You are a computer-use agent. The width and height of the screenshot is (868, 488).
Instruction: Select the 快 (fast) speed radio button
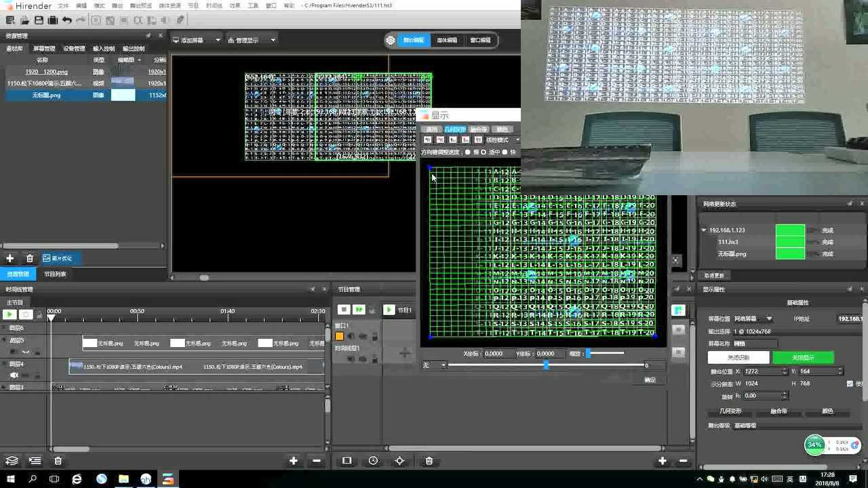[x=505, y=152]
